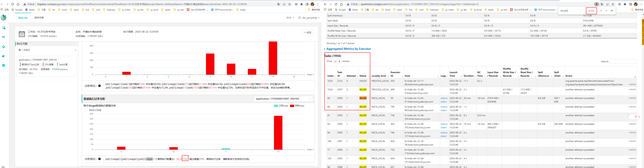Click the Compass logo at top left

[4, 18]
